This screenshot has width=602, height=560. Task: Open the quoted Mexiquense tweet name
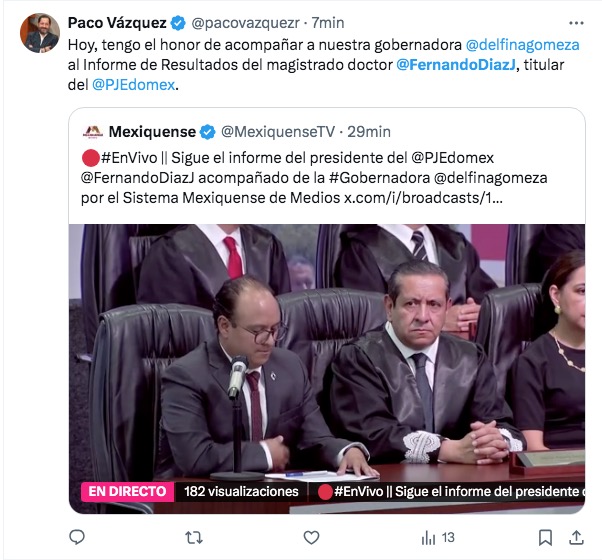(152, 132)
